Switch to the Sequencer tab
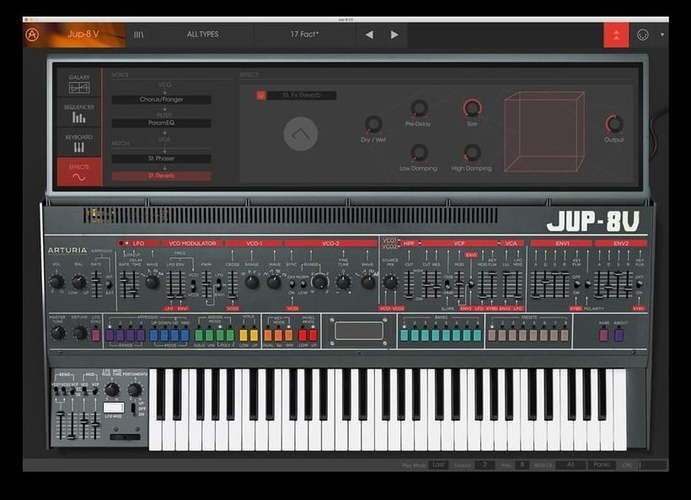The width and height of the screenshot is (691, 500). tap(79, 113)
